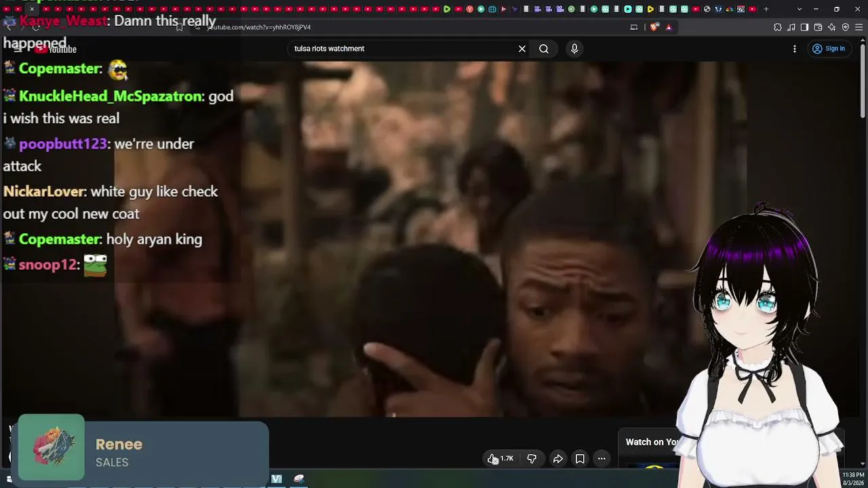
Task: Open the Brave Rewards triangle icon
Action: 669,27
